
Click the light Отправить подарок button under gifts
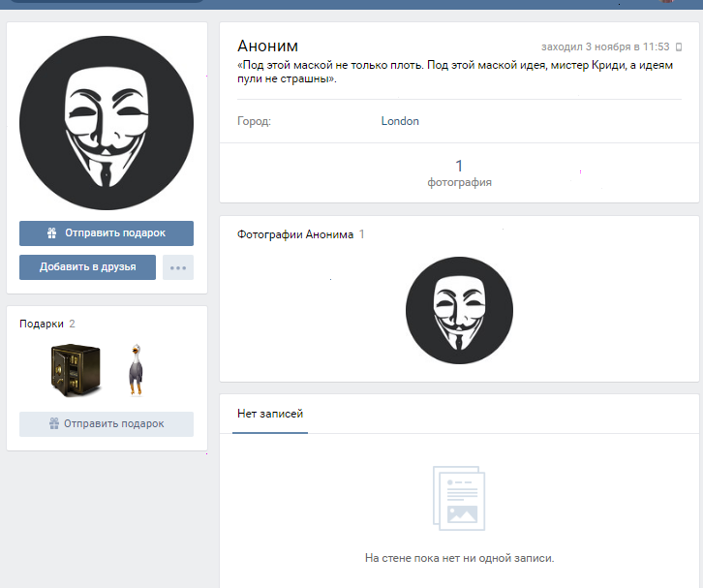tap(107, 424)
